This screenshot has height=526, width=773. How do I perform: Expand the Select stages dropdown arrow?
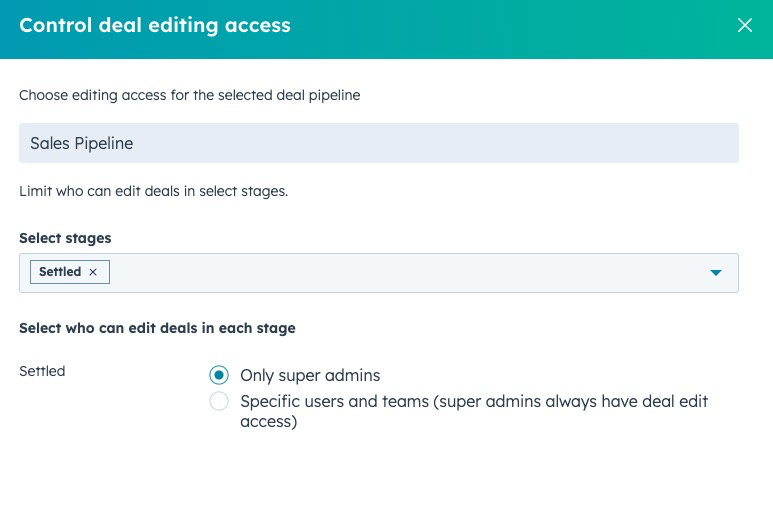pos(716,273)
